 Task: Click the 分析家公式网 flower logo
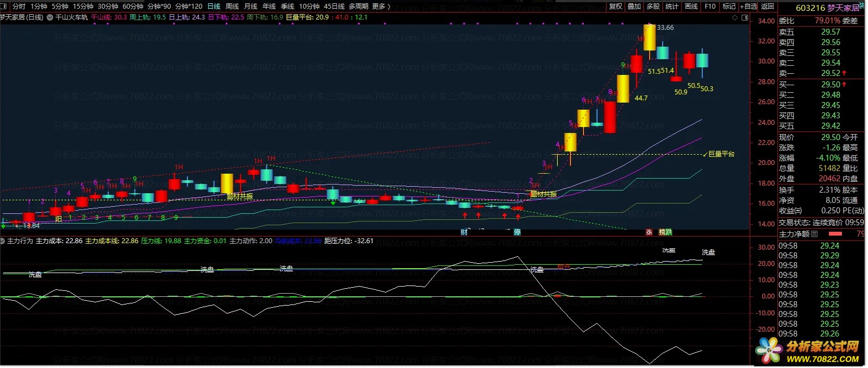769,350
